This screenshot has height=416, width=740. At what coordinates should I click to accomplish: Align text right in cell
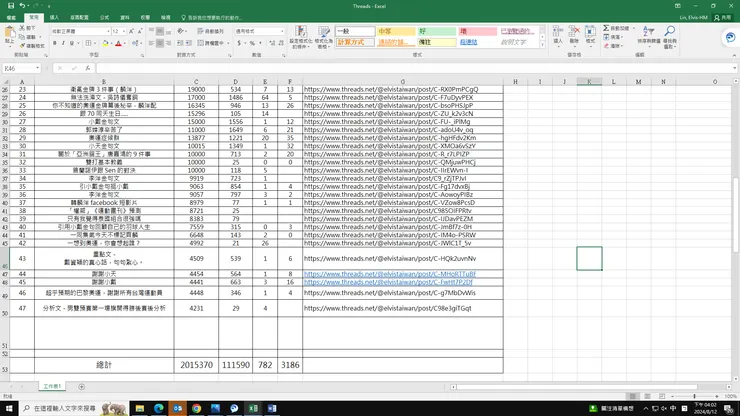pos(168,43)
